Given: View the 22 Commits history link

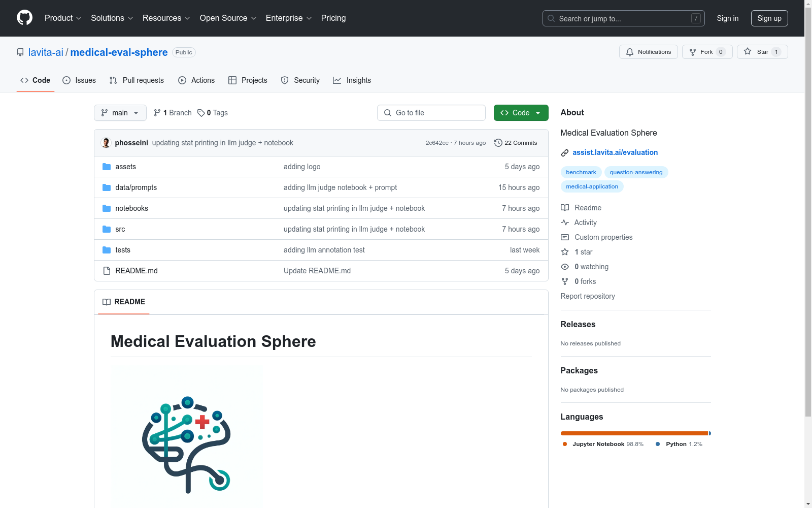Looking at the screenshot, I should [516, 143].
